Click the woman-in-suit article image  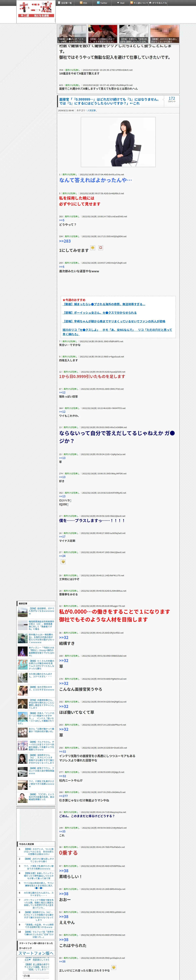pos(118,142)
